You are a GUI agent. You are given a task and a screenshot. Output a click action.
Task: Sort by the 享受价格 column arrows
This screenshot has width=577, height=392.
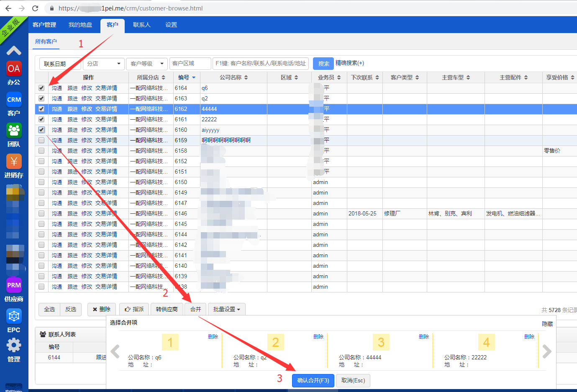(x=572, y=77)
